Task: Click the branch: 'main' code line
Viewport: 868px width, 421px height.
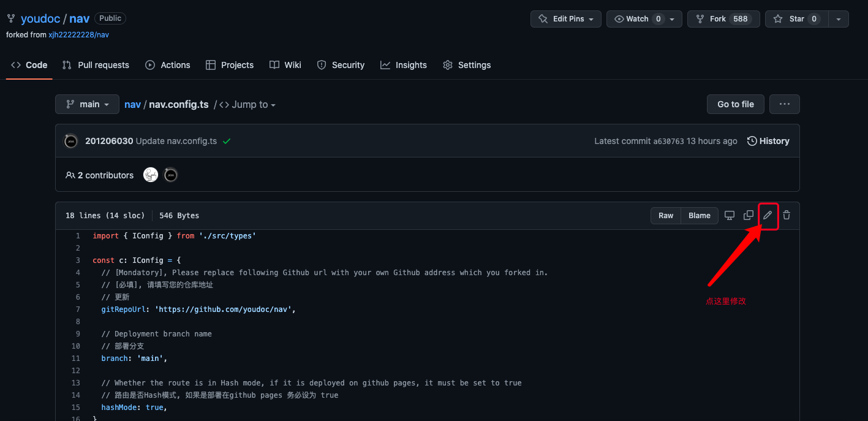Action: coord(134,358)
